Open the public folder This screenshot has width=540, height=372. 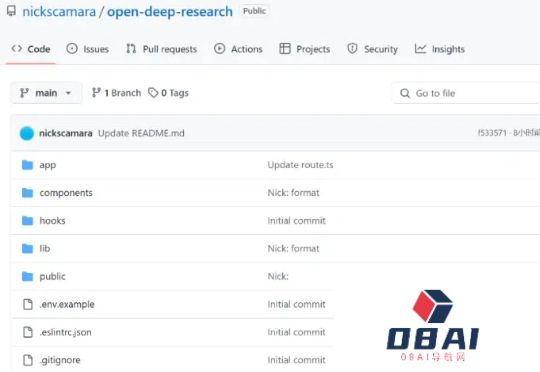point(52,277)
